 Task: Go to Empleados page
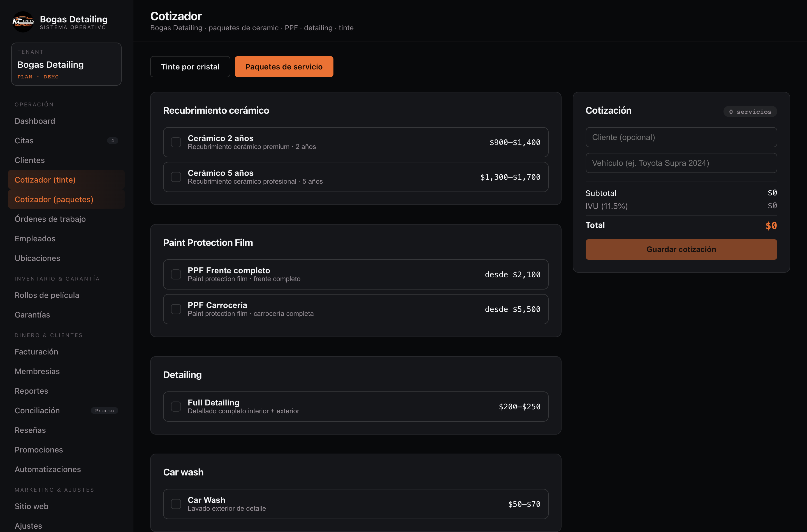(66, 239)
